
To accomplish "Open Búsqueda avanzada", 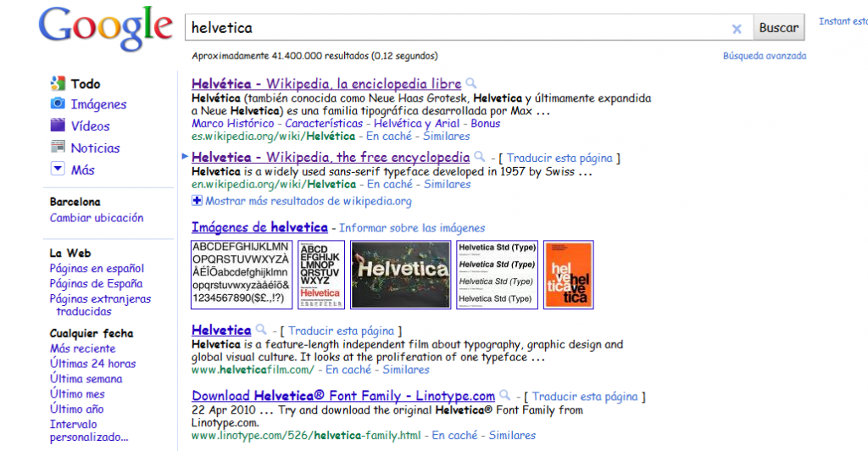I will tap(765, 56).
